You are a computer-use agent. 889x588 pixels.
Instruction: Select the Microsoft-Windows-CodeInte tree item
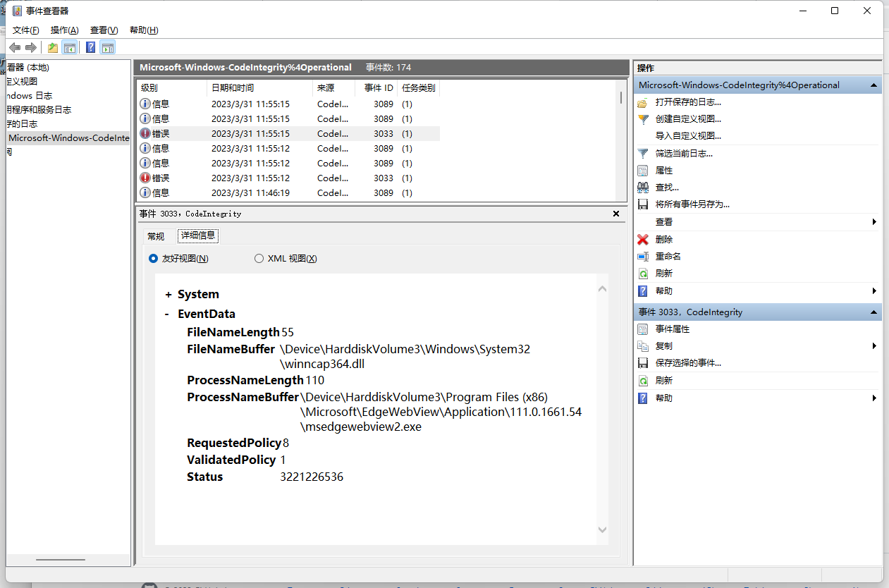68,137
